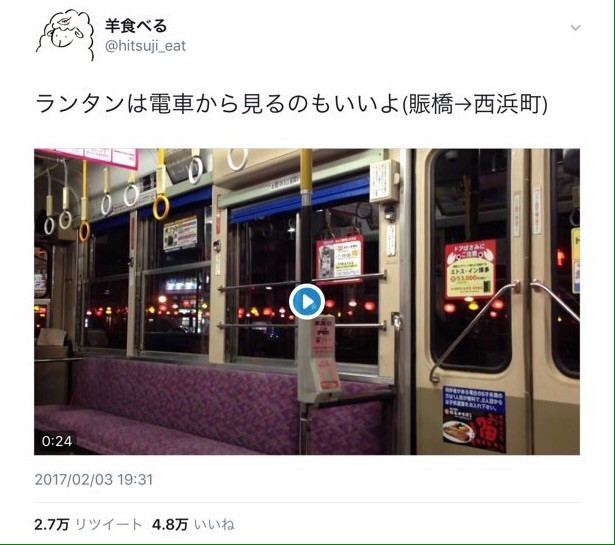
Task: Click the fare box beside the seat
Action: coord(319,359)
